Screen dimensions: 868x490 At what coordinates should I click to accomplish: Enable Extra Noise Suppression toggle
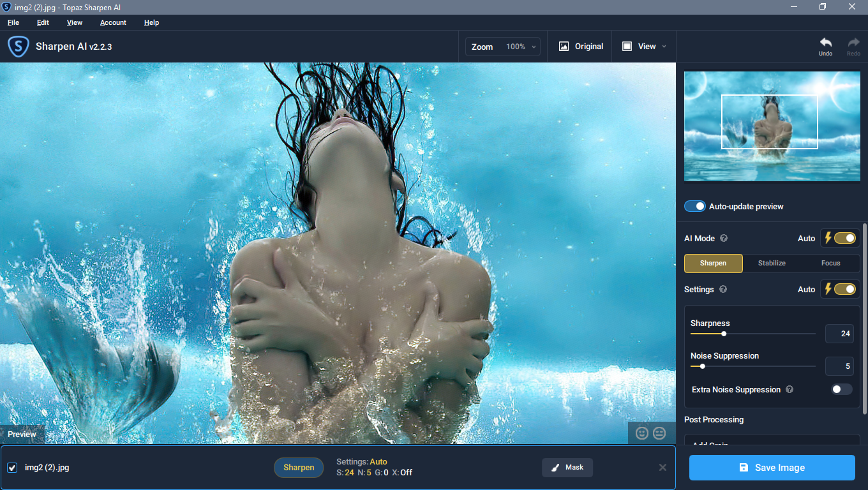[841, 389]
